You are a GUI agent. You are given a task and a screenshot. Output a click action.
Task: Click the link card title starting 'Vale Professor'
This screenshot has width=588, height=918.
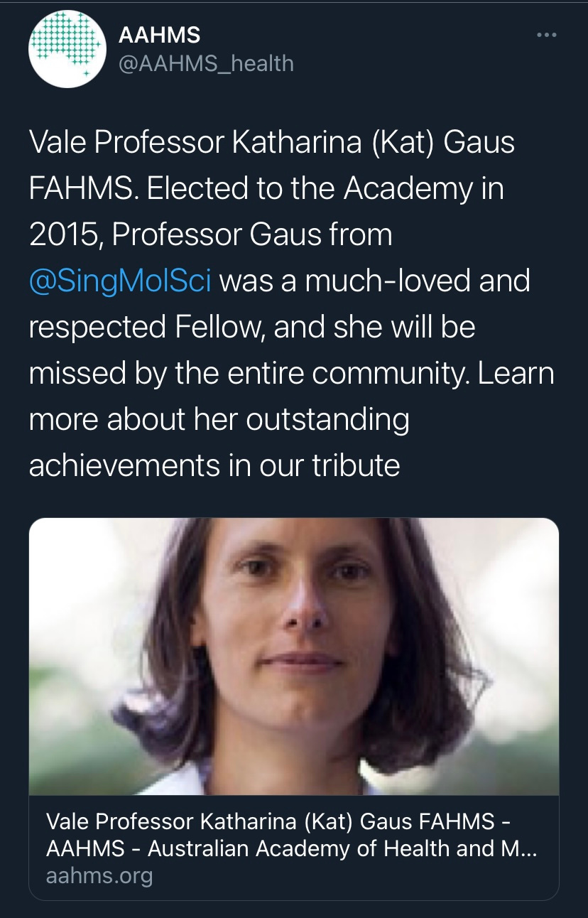278,822
